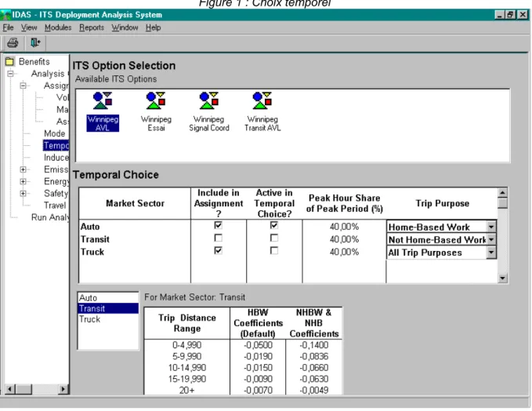Select the Winnipeg Transit AVL option icon

click(x=262, y=100)
